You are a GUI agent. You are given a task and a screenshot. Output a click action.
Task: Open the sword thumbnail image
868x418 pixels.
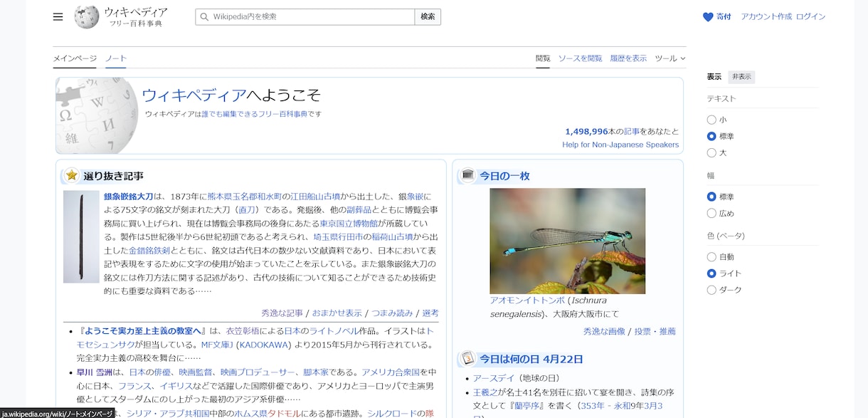click(81, 236)
